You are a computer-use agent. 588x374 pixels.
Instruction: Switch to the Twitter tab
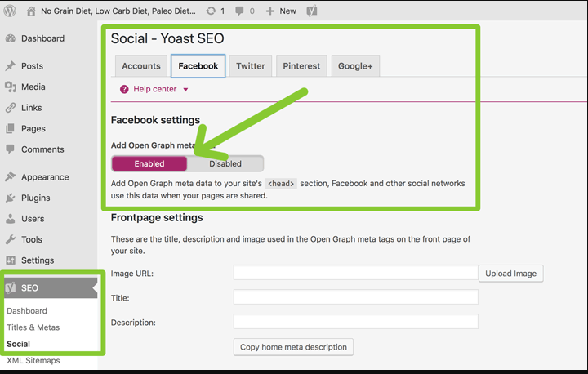pyautogui.click(x=250, y=66)
